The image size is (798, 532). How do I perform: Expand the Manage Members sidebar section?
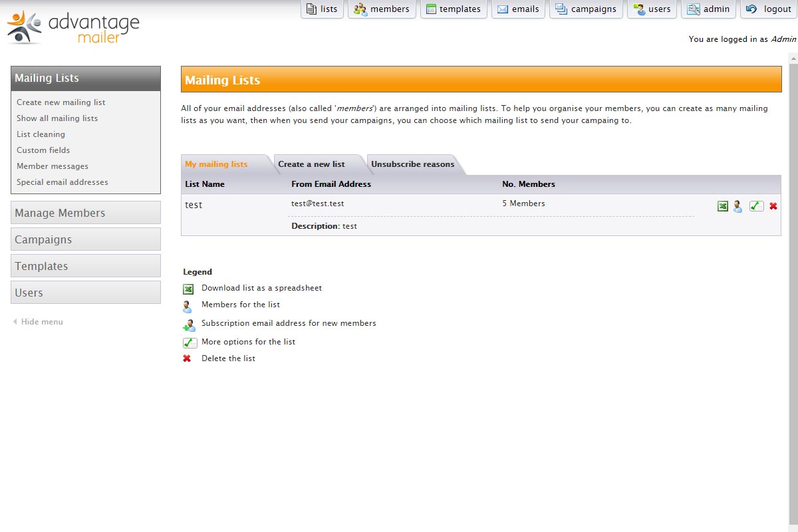tap(86, 213)
